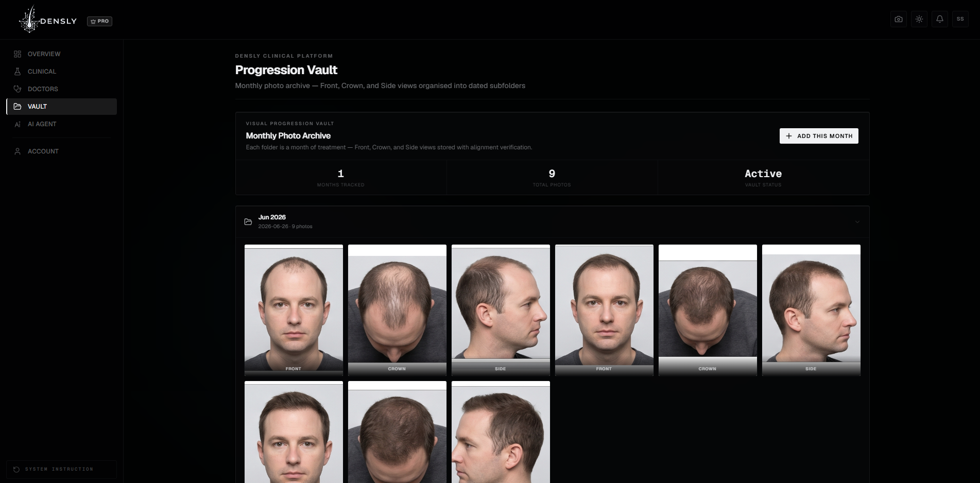Click the Overview grid icon
Viewport: 980px width, 483px height.
point(18,54)
